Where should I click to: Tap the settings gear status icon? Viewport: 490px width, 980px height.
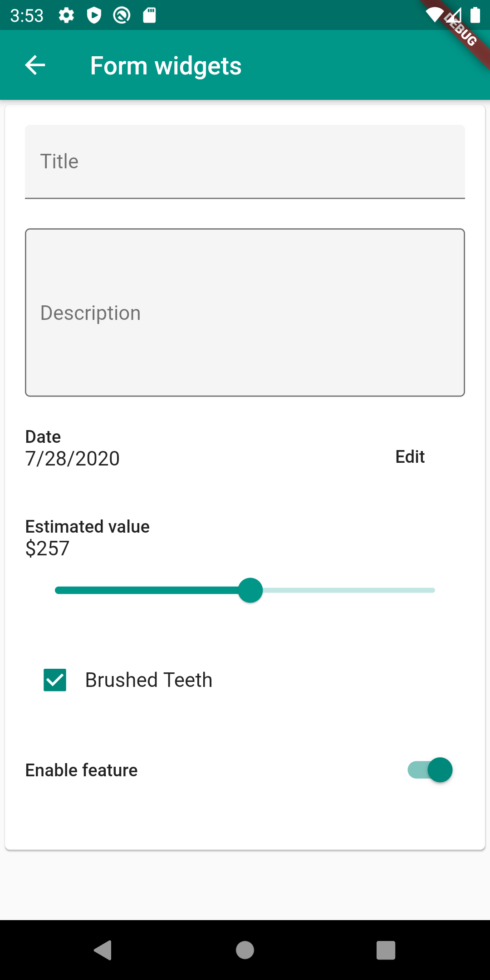pos(66,15)
